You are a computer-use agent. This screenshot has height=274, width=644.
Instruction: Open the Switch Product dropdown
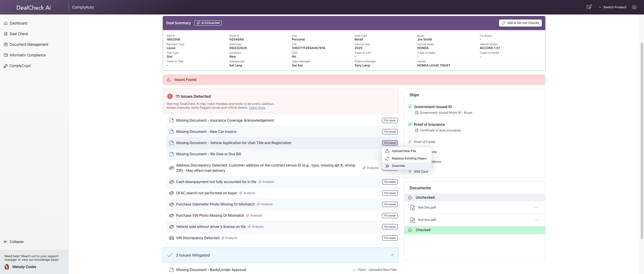coord(612,7)
